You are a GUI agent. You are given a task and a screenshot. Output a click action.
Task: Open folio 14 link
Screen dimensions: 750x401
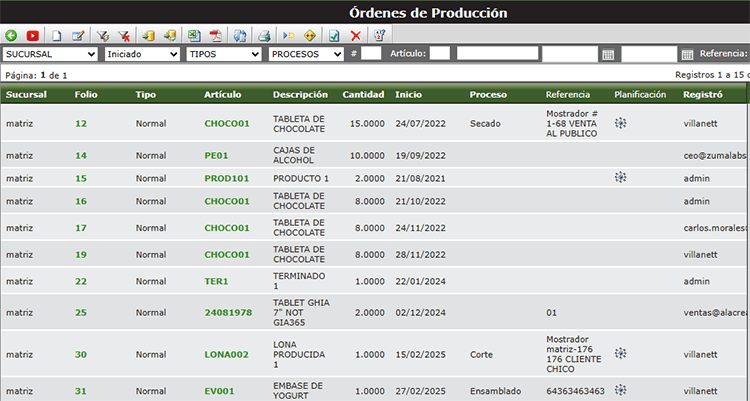81,156
